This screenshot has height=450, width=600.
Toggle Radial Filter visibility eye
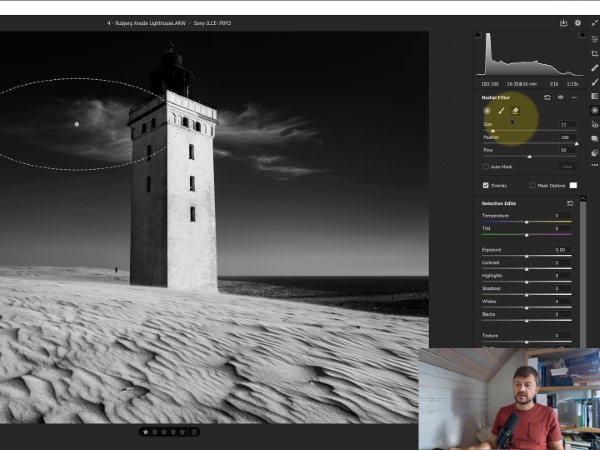click(x=560, y=98)
